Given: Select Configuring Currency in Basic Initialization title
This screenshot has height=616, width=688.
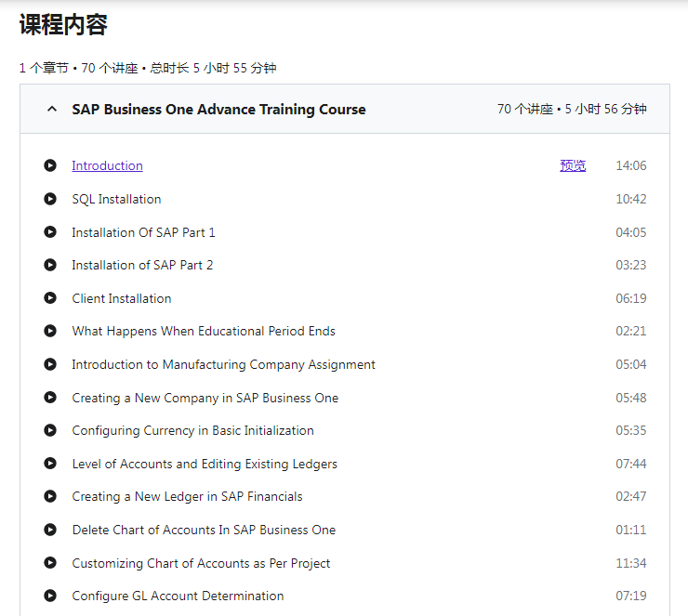Looking at the screenshot, I should click(x=192, y=430).
